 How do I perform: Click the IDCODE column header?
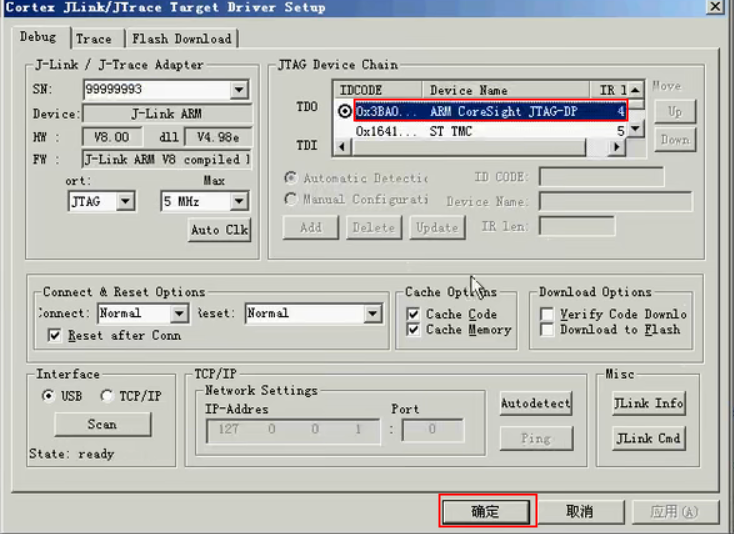tap(377, 90)
